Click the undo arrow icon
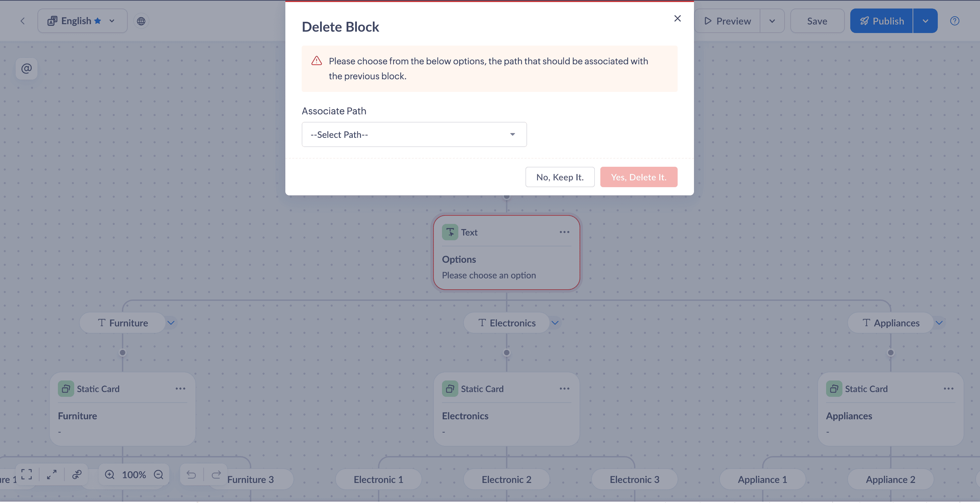Image resolution: width=980 pixels, height=503 pixels. pos(191,474)
